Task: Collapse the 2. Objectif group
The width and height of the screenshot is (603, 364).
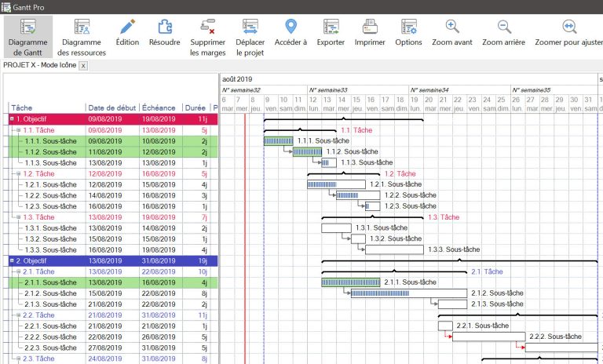Action: [12, 260]
